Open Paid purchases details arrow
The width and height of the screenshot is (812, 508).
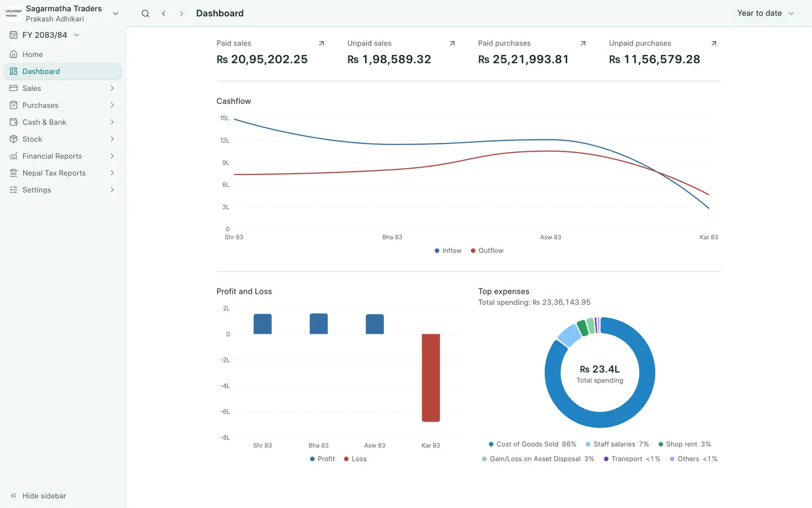[583, 43]
